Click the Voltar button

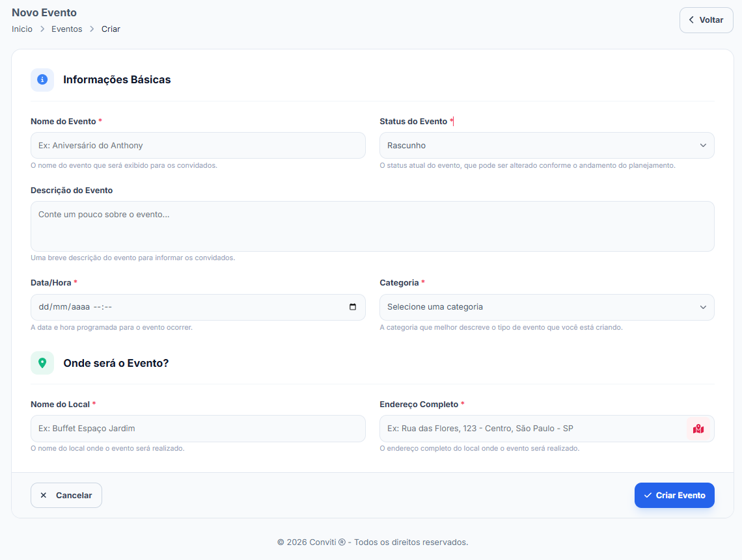[x=706, y=20]
